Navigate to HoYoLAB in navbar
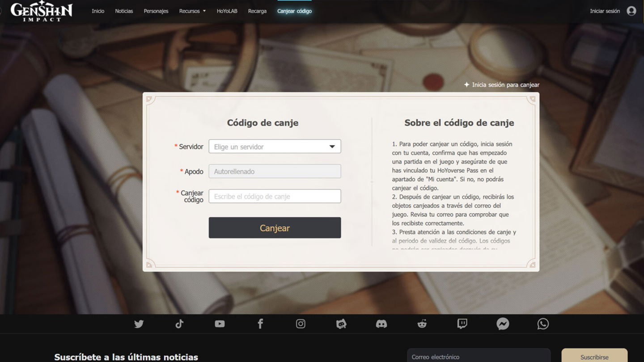 (x=227, y=11)
